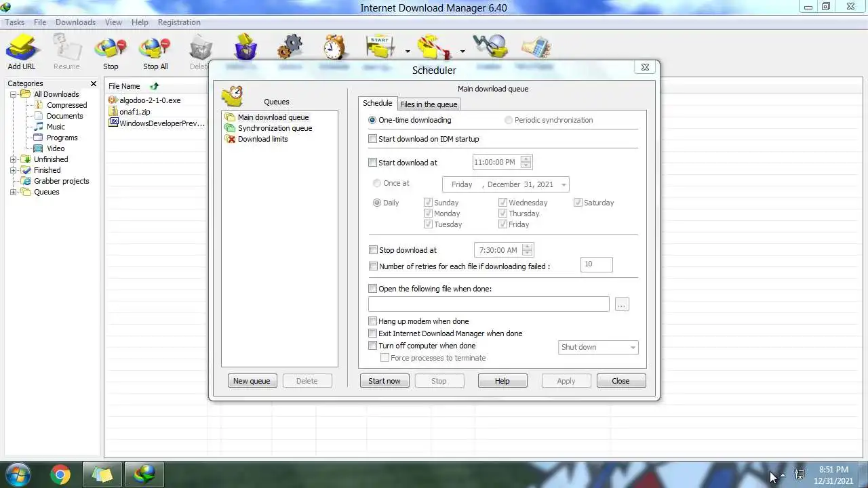Click the New queue button
The image size is (868, 488).
[252, 381]
